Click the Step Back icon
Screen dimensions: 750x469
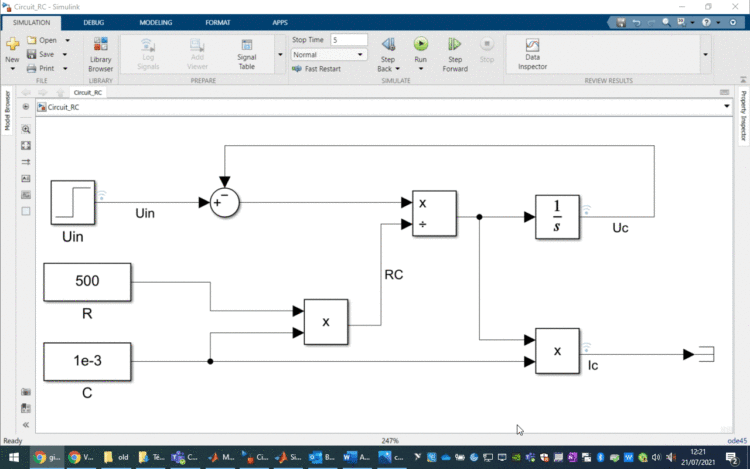tap(388, 44)
